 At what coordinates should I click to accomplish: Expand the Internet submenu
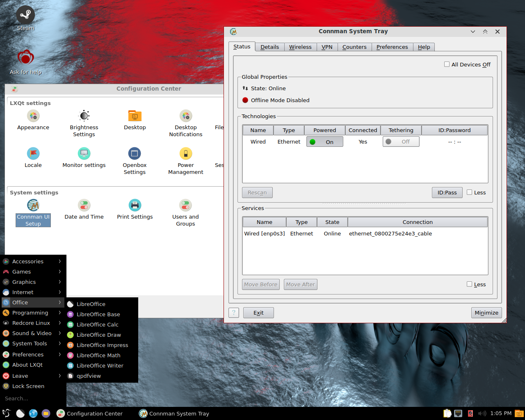(x=33, y=292)
